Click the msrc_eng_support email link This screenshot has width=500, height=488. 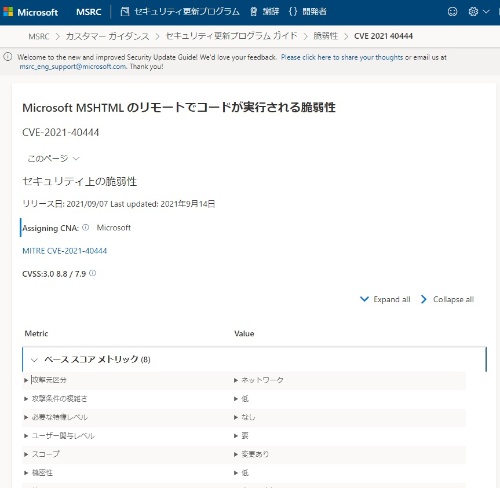[x=73, y=67]
